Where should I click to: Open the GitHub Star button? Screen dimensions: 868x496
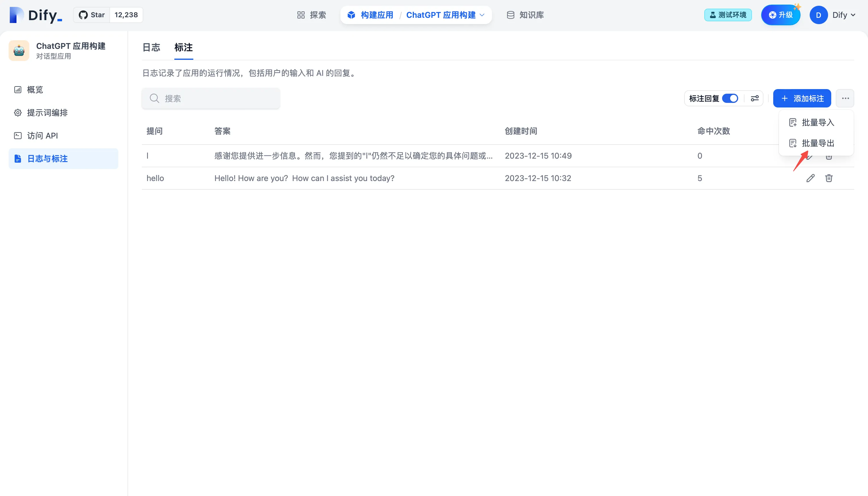[92, 15]
